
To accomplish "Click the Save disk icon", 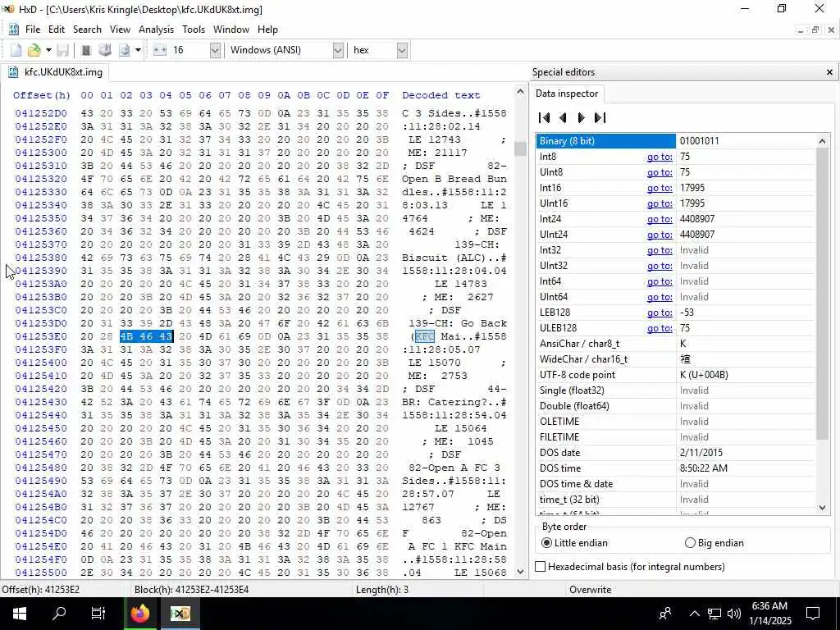I will 62,50.
